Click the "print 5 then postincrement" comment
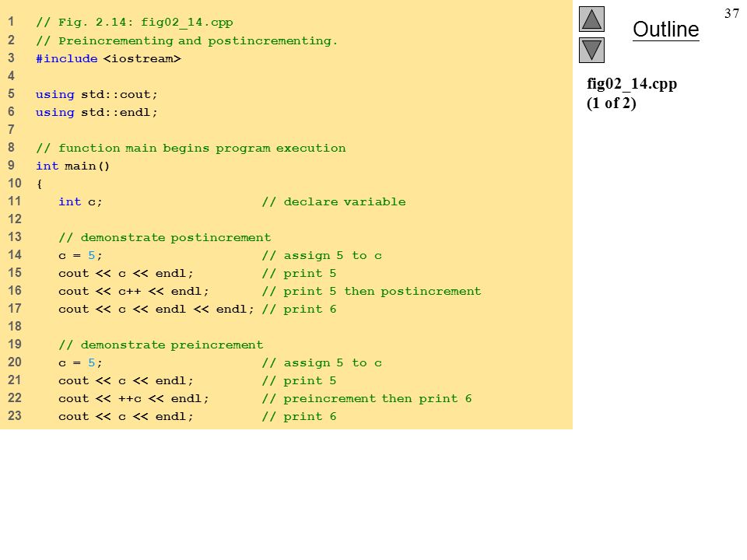 [x=371, y=292]
